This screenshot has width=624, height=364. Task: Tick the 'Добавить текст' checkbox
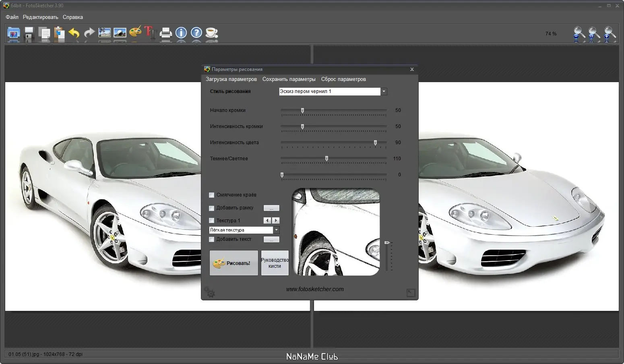(212, 240)
